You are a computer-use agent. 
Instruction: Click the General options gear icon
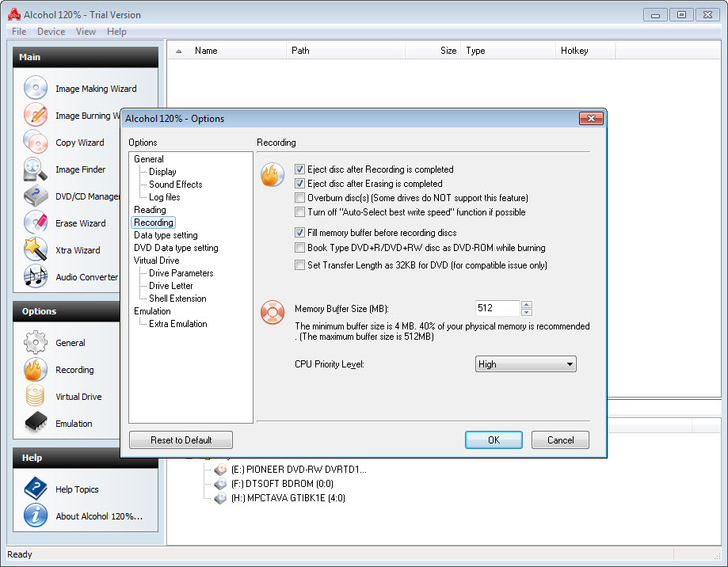(36, 342)
